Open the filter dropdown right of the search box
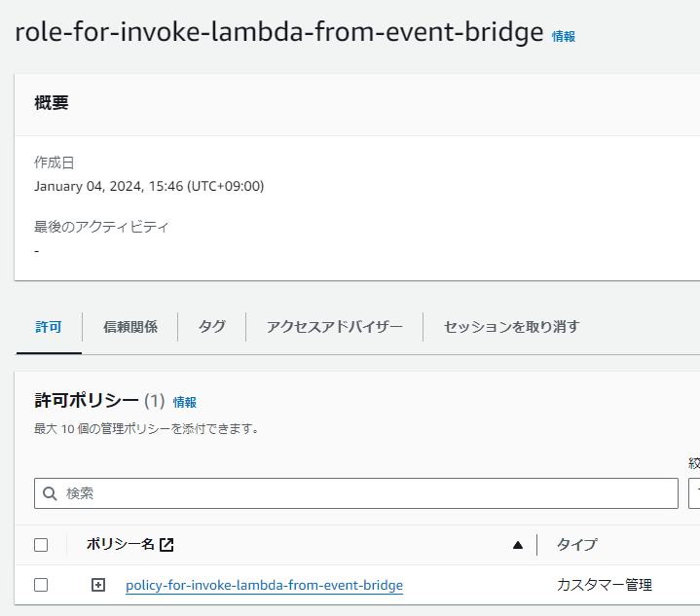The height and width of the screenshot is (616, 700). pos(694,493)
